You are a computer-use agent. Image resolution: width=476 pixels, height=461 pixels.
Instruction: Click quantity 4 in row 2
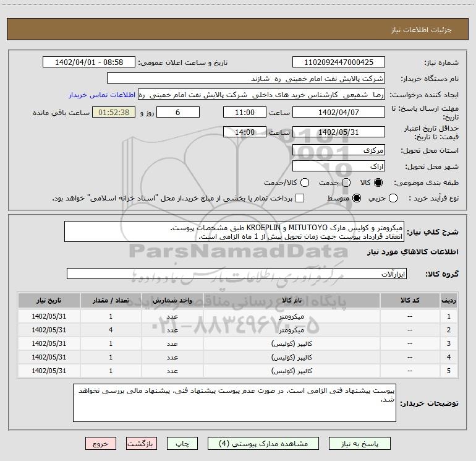111,330
